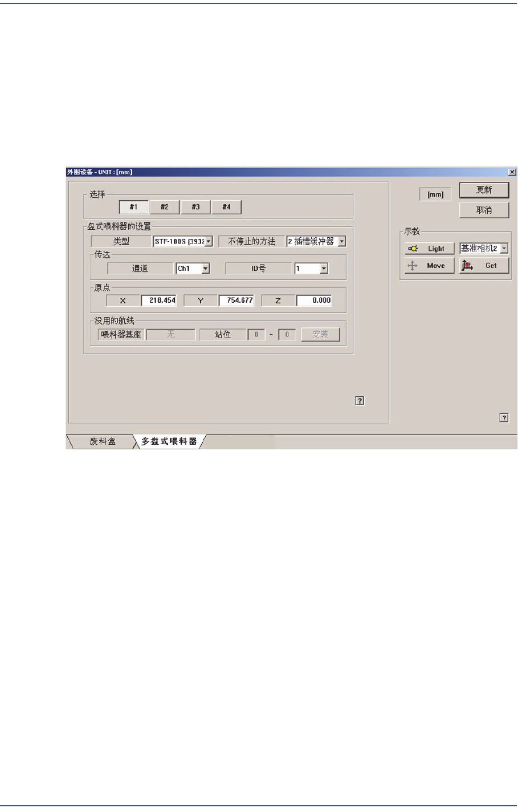Click the Y origin value field

(x=236, y=301)
